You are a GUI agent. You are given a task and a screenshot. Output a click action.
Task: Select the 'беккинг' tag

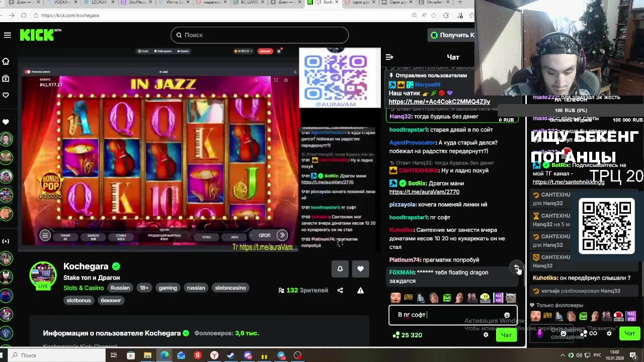point(111,300)
